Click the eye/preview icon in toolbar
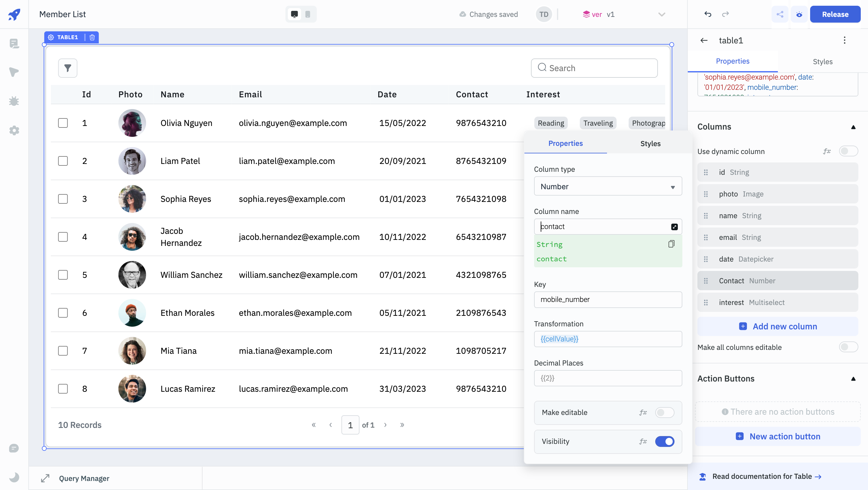 [x=799, y=14]
